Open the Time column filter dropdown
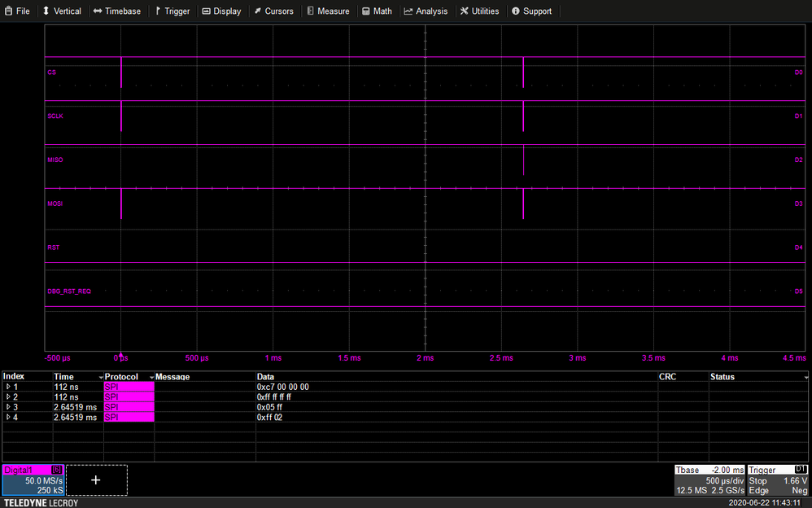 coord(101,377)
